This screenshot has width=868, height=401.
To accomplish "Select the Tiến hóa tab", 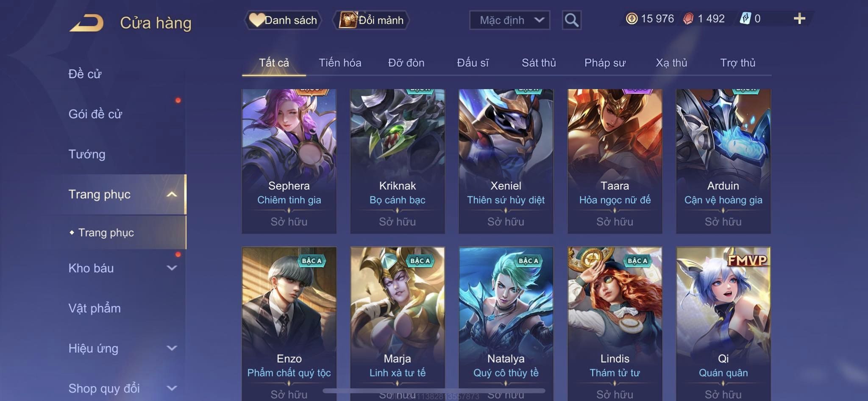I will (x=340, y=63).
